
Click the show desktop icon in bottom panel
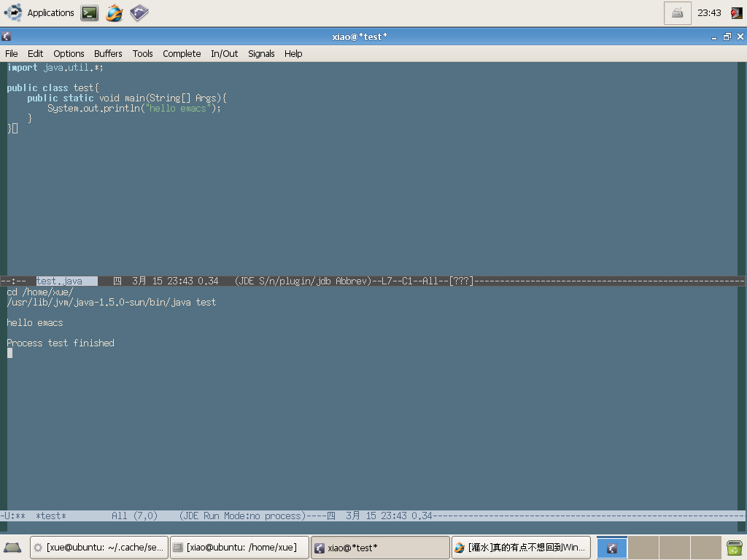12,548
